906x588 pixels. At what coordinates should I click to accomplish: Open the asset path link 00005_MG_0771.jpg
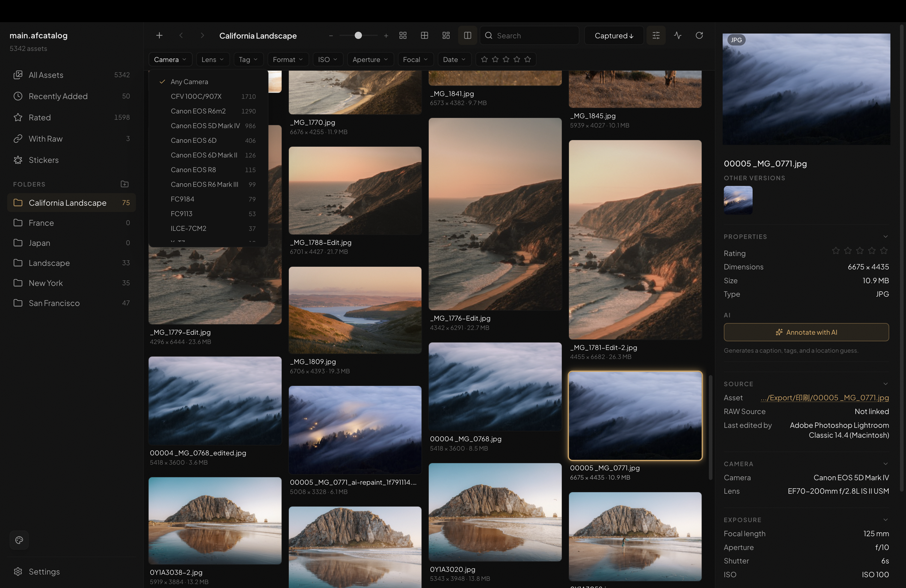click(825, 398)
